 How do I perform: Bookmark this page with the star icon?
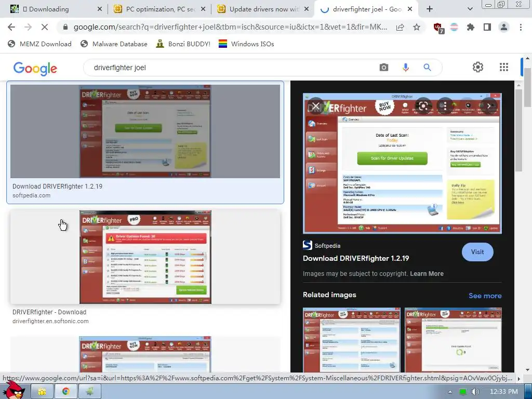pos(417,27)
